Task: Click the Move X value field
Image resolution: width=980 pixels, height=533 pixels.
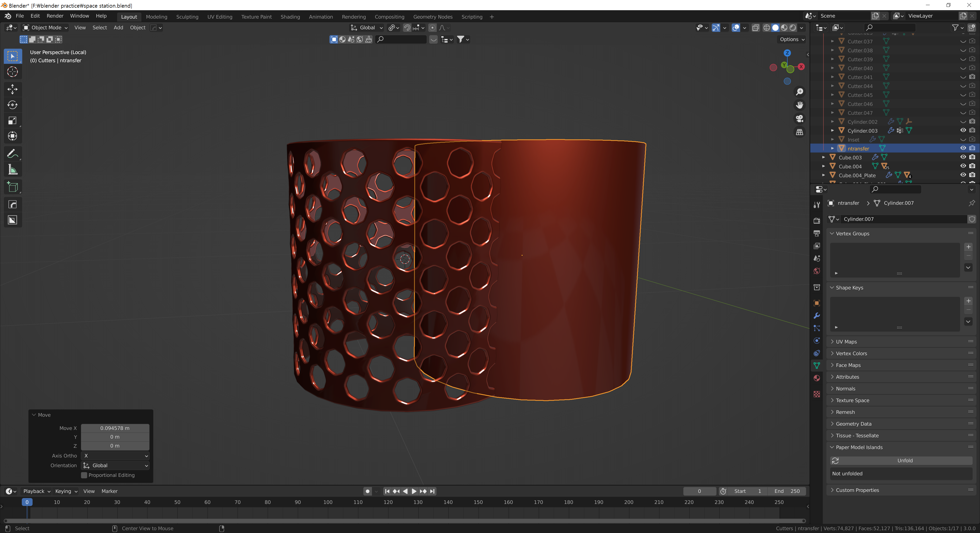Action: [115, 428]
